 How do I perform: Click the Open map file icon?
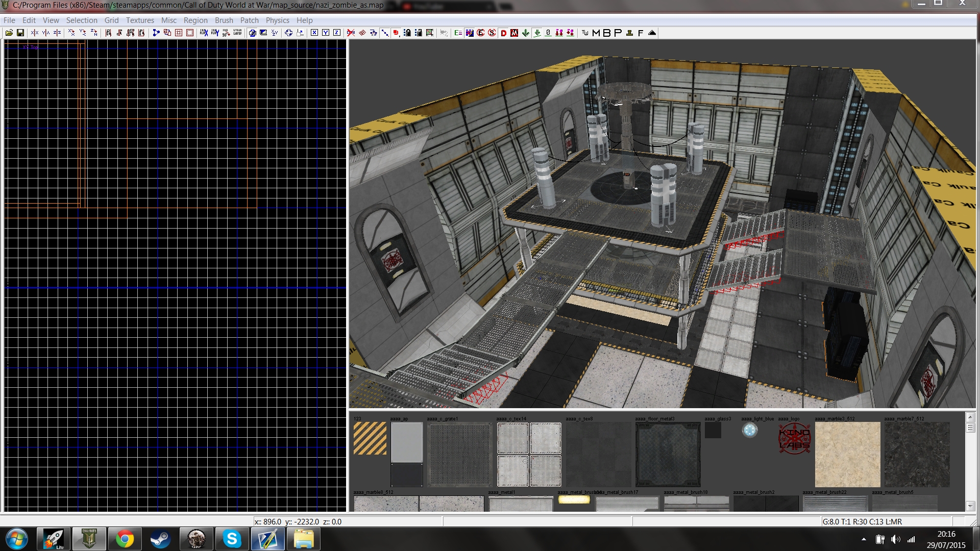click(x=9, y=33)
